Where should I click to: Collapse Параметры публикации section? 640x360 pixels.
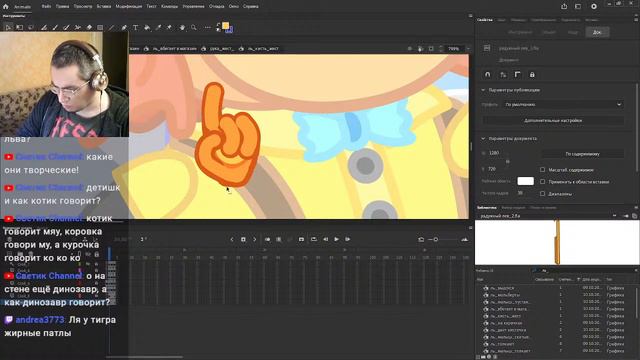point(483,90)
